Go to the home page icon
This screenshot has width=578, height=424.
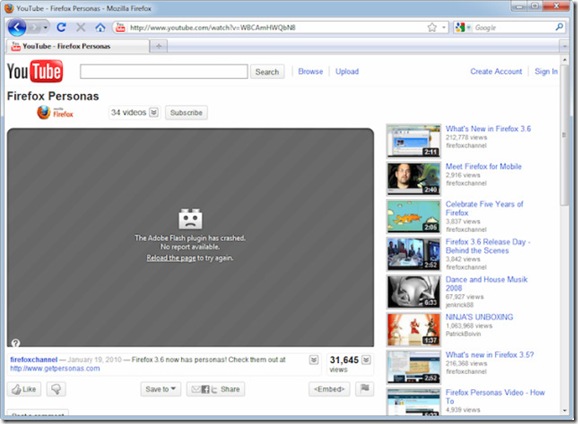tap(100, 27)
